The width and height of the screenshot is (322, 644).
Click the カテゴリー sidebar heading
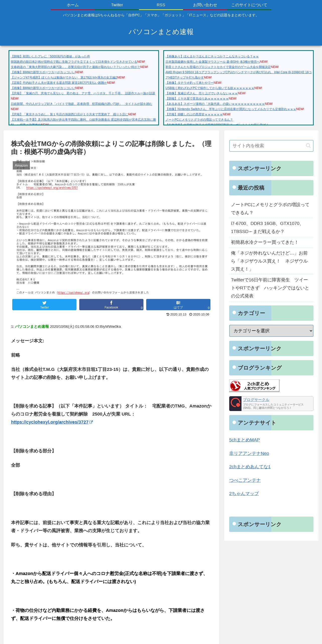tap(271, 313)
